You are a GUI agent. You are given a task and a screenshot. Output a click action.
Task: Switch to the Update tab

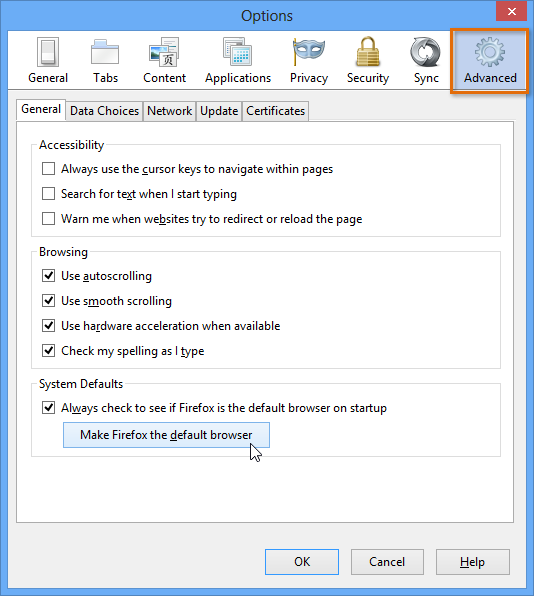[x=219, y=111]
